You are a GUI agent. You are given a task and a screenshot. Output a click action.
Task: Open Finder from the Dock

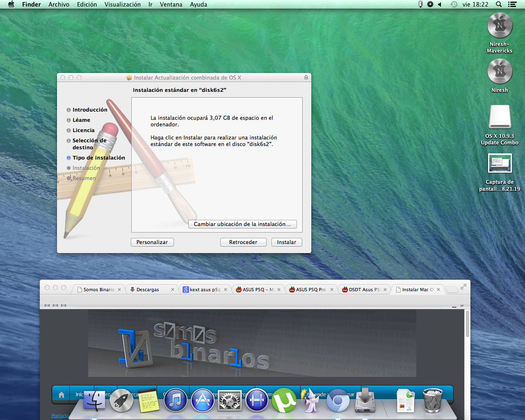[x=95, y=400]
